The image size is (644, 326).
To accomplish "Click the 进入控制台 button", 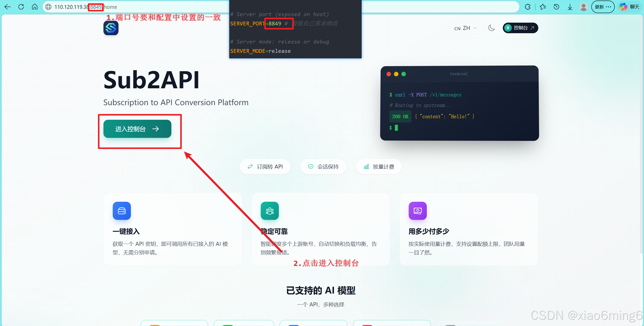I will pos(137,129).
